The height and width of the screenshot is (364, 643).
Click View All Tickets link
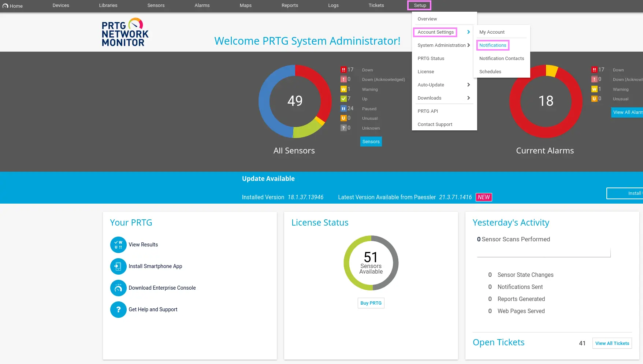coord(612,343)
